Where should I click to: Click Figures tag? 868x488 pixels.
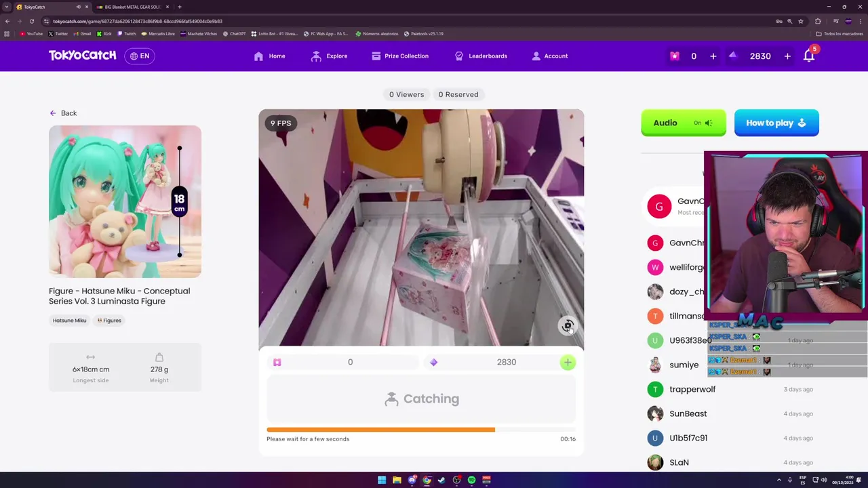point(109,321)
